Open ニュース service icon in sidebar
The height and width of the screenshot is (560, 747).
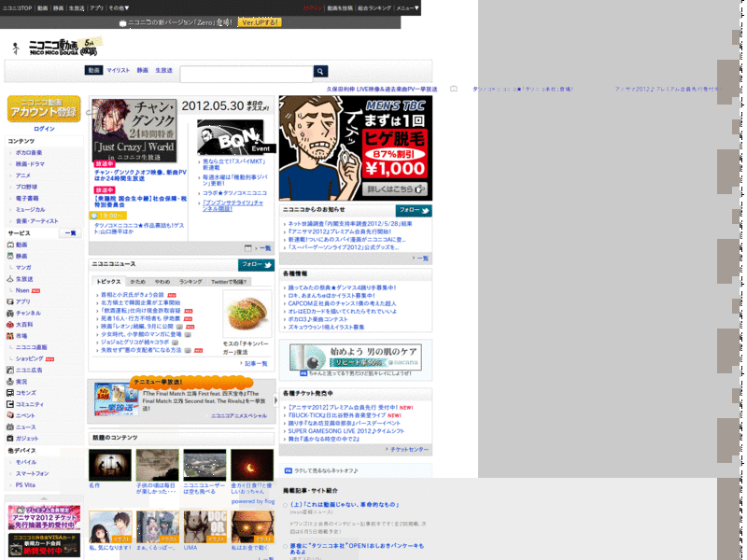10,427
